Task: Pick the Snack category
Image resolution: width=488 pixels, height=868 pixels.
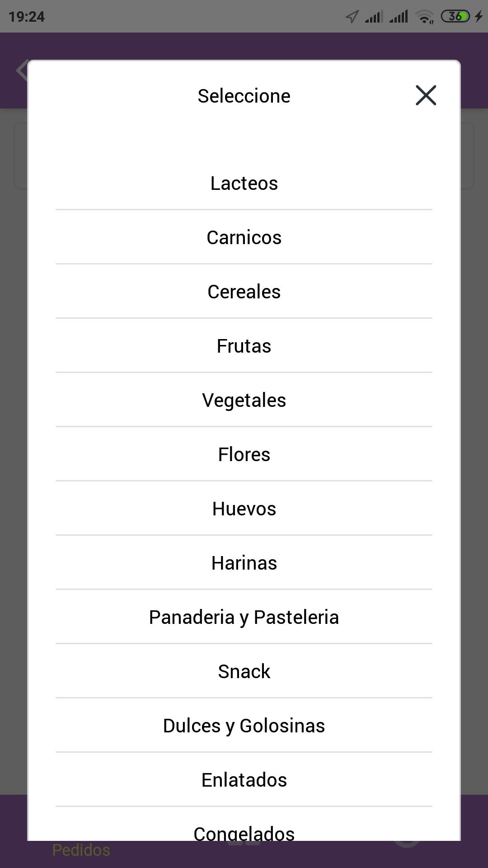Action: [x=244, y=671]
